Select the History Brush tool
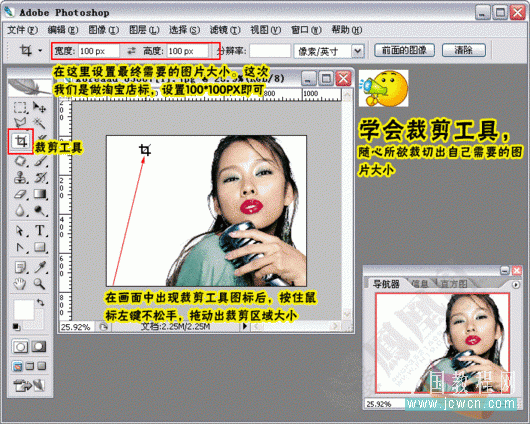530x424 pixels. point(40,178)
